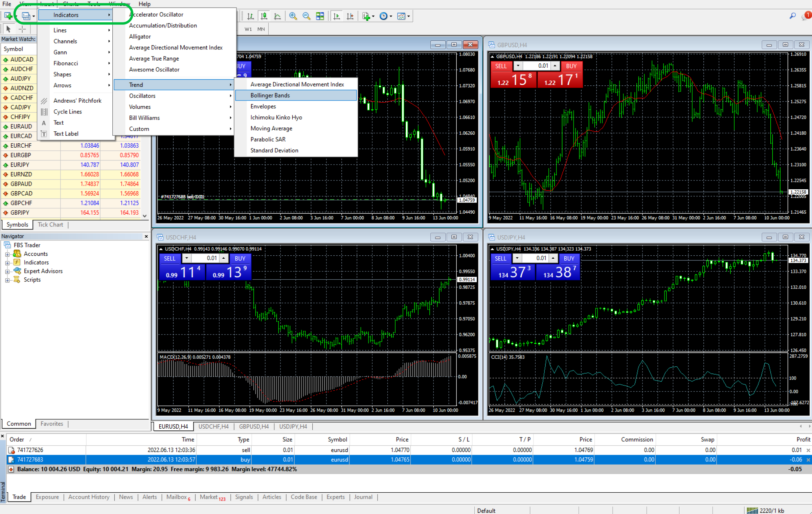The height and width of the screenshot is (514, 812).
Task: Toggle one-click trading panel on USDJPY chart
Action: [x=492, y=249]
